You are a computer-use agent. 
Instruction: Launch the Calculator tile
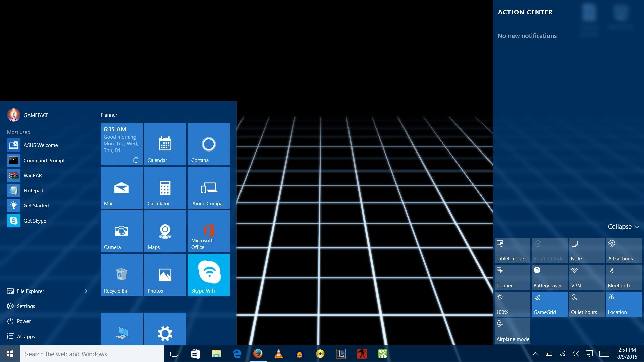pos(165,188)
